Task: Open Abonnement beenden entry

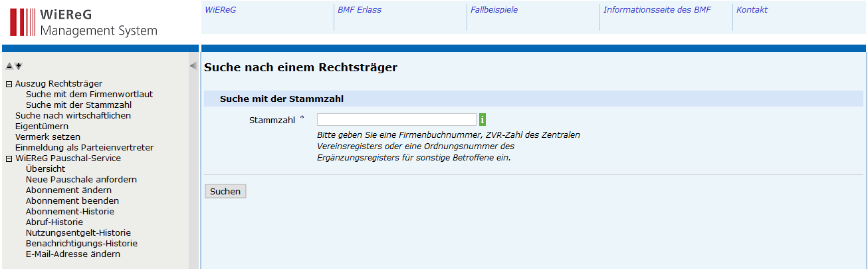Action: click(72, 201)
